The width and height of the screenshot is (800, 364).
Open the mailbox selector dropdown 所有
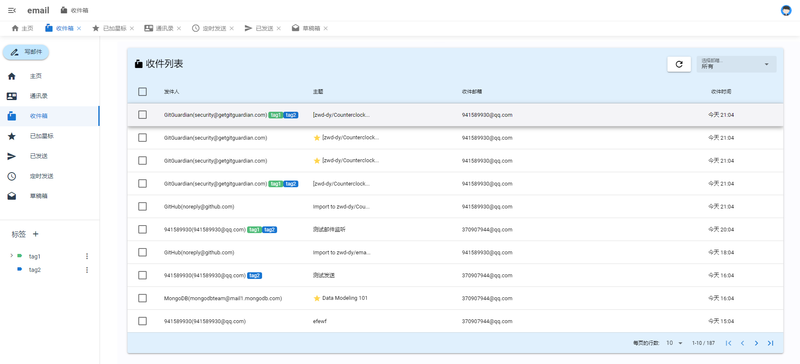pyautogui.click(x=736, y=64)
